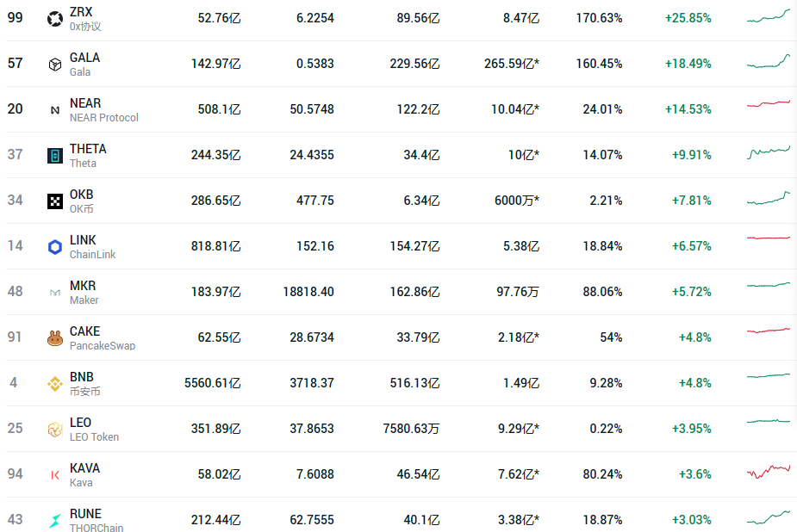The height and width of the screenshot is (532, 797).
Task: Open the NEAR price trend sparkline
Action: pyautogui.click(x=768, y=104)
